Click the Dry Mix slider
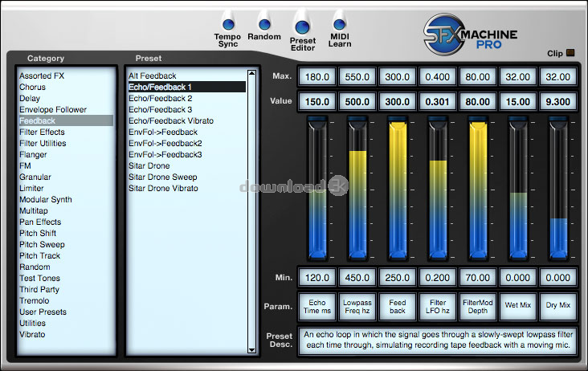Viewport: 588px width, 371px height. [558, 188]
